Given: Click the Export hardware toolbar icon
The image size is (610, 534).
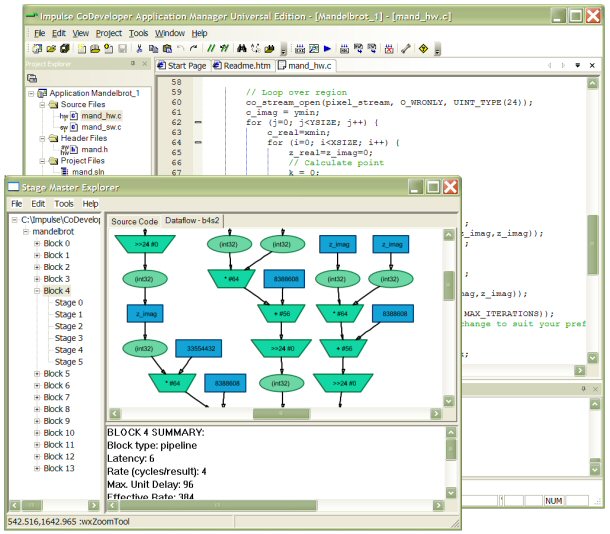Looking at the screenshot, I should (358, 49).
